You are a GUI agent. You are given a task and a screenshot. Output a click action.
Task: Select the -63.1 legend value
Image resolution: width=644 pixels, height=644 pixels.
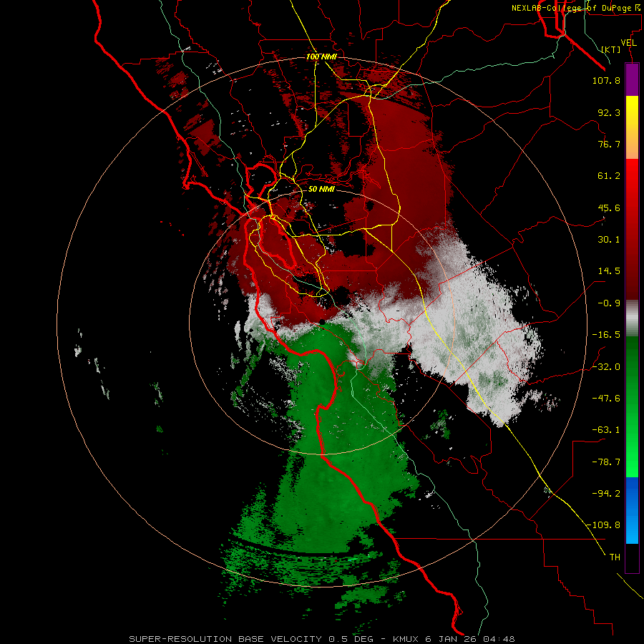pyautogui.click(x=606, y=430)
